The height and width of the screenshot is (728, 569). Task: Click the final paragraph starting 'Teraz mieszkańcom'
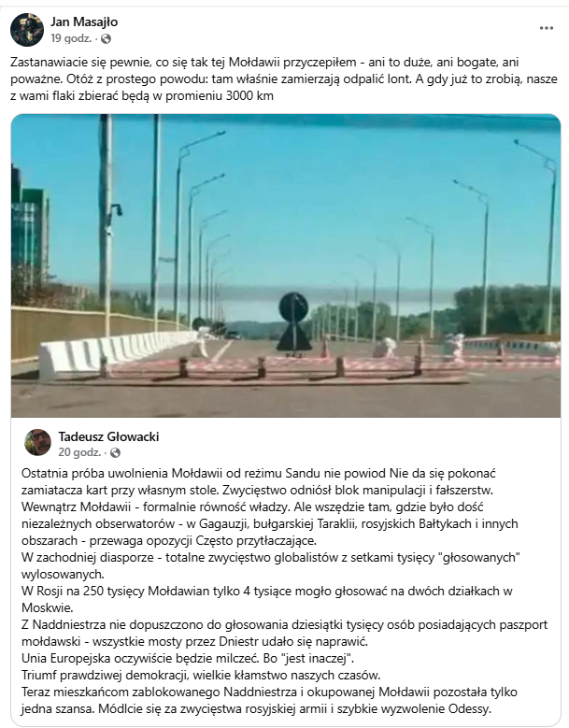tap(269, 700)
